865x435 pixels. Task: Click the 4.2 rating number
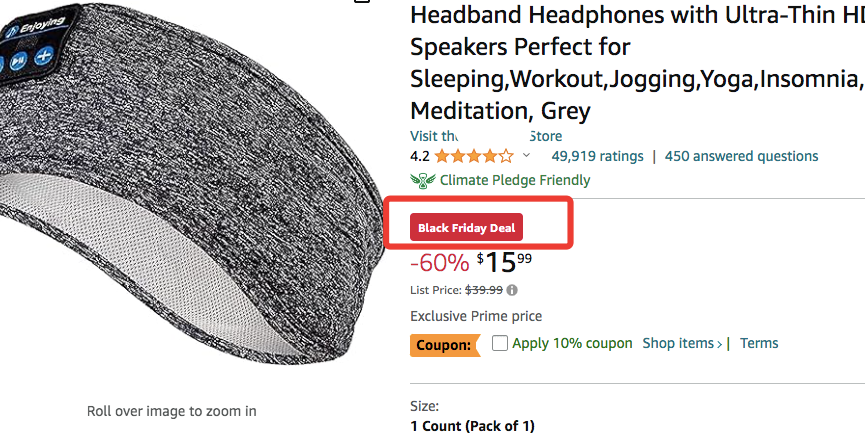pyautogui.click(x=420, y=156)
